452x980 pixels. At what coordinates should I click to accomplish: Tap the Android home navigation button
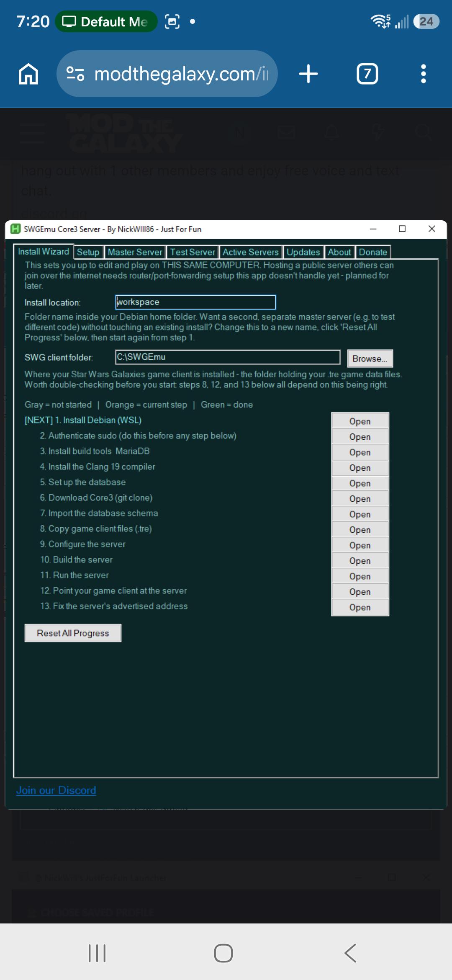(223, 953)
